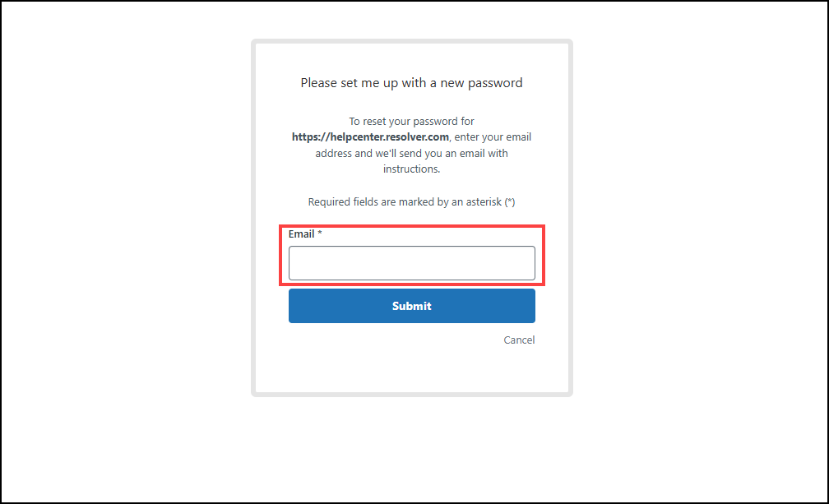Click the required fields asterisk note
The height and width of the screenshot is (504, 829).
pos(411,202)
